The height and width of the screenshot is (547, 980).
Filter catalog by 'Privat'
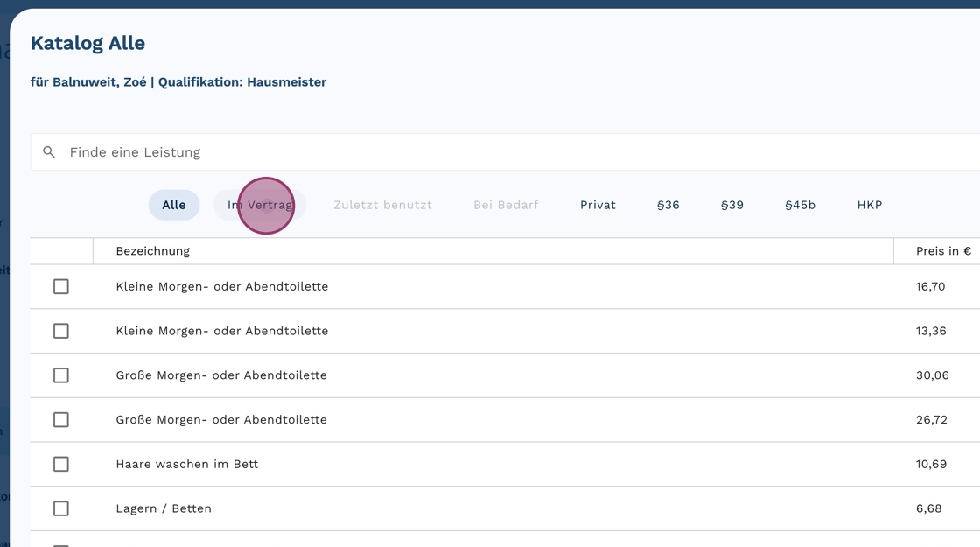tap(598, 205)
